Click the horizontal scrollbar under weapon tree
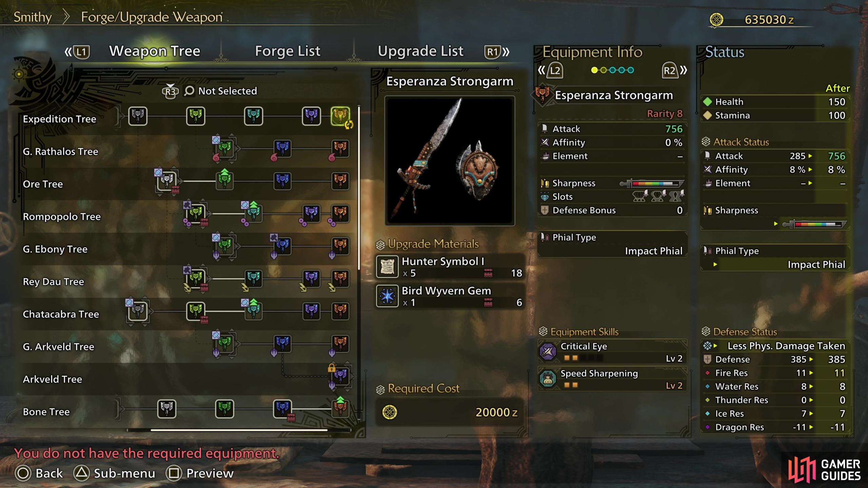The height and width of the screenshot is (488, 868). [x=239, y=430]
